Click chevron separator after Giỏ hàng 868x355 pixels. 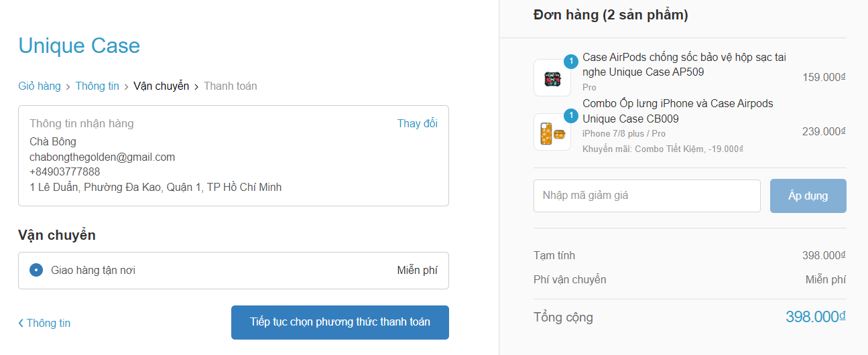pos(68,86)
